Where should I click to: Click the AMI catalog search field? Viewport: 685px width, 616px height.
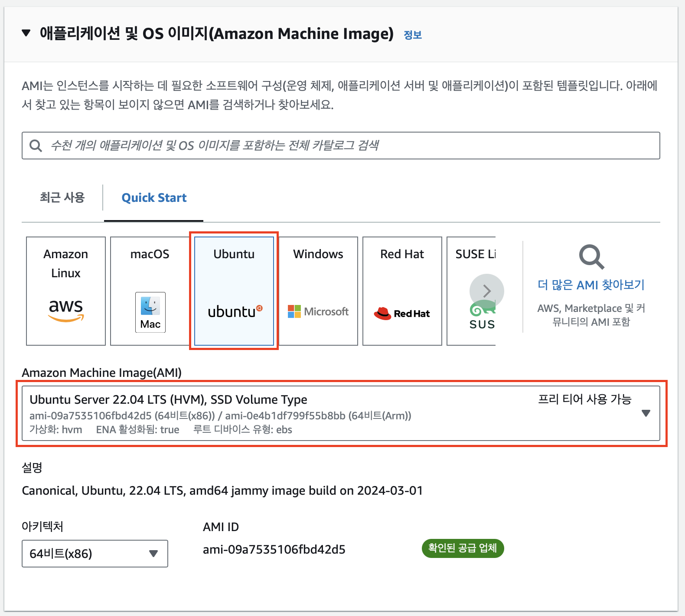[x=341, y=146]
